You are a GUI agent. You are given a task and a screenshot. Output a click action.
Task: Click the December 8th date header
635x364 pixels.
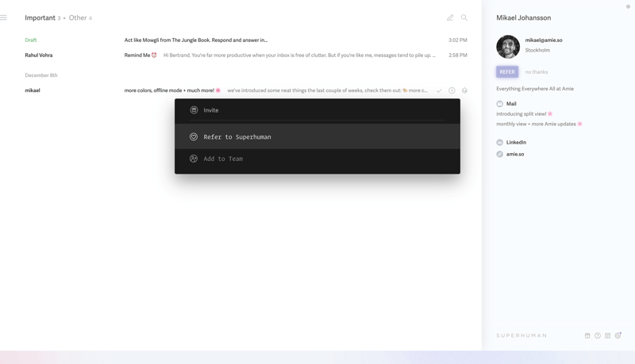[41, 75]
